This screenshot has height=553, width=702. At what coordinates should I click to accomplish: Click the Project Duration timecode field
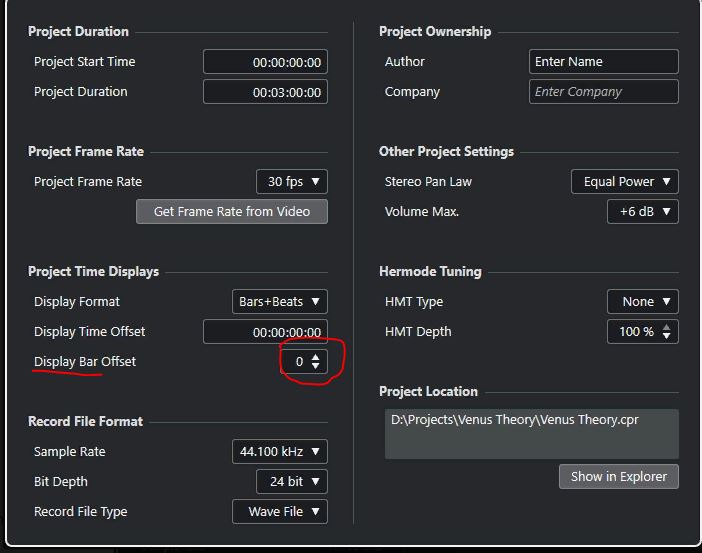click(x=265, y=92)
